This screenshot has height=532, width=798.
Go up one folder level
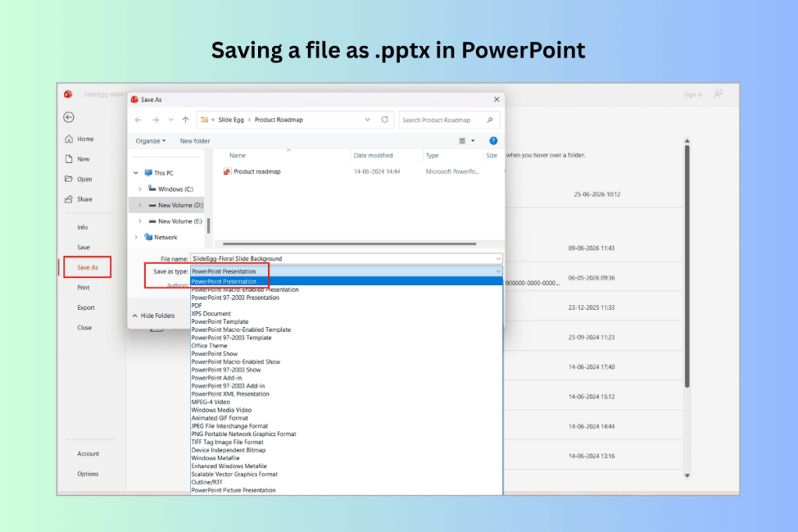tap(185, 120)
